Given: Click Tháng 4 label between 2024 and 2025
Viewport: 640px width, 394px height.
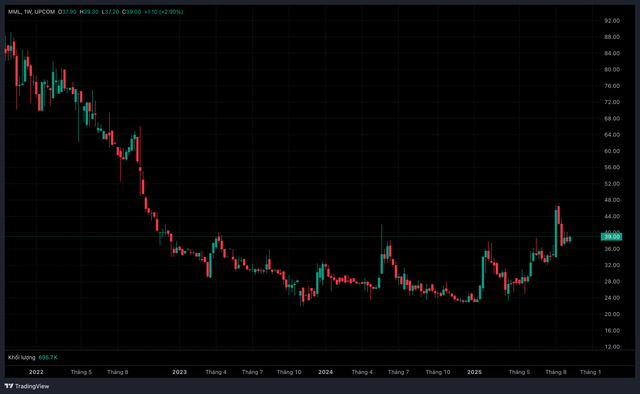Looking at the screenshot, I should [362, 372].
